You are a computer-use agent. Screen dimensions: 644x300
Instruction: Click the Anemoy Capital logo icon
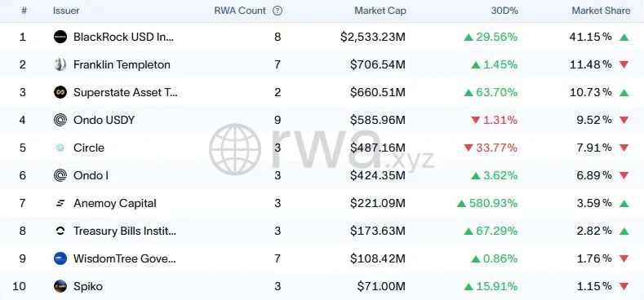tap(60, 203)
